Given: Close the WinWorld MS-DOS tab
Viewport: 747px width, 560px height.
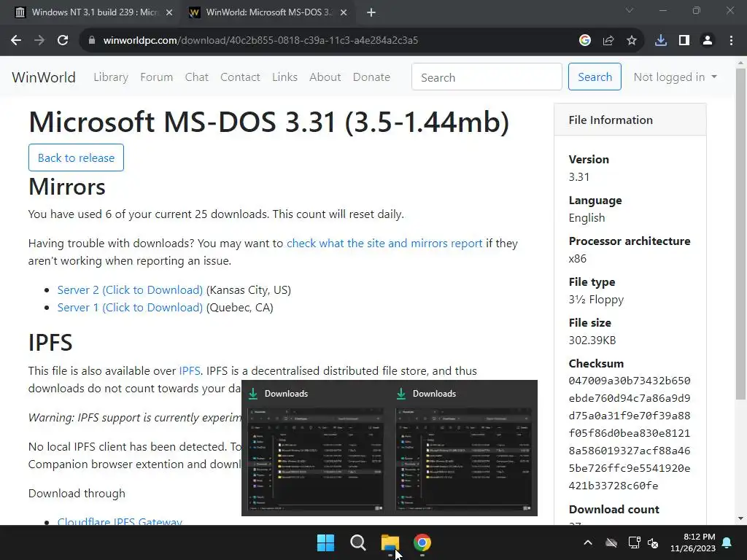Looking at the screenshot, I should 344,13.
